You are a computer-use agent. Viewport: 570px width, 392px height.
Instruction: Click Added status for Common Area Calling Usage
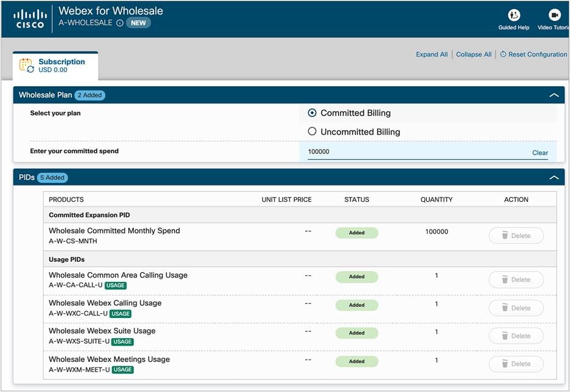(357, 277)
